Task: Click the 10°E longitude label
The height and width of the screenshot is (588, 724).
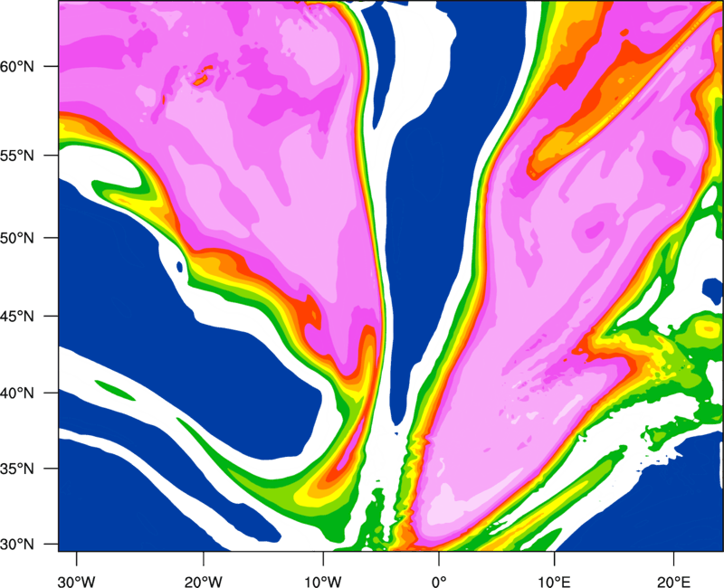Action: tap(554, 581)
